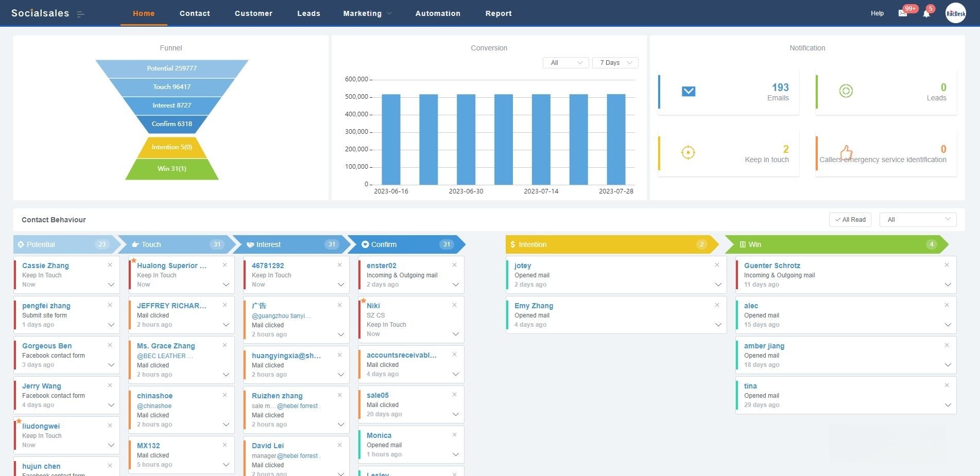Close the Ruizhen zhang card
980x476 pixels.
[340, 395]
